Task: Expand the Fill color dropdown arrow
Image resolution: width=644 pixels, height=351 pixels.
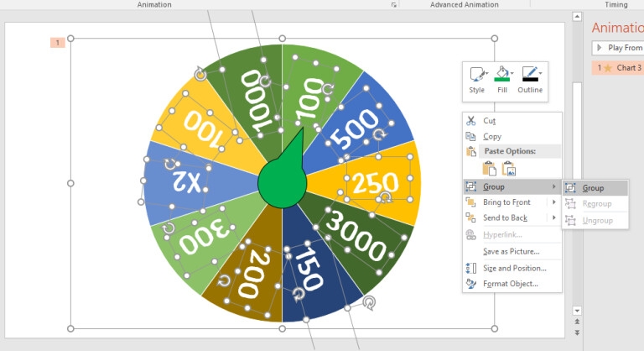Action: tap(512, 74)
